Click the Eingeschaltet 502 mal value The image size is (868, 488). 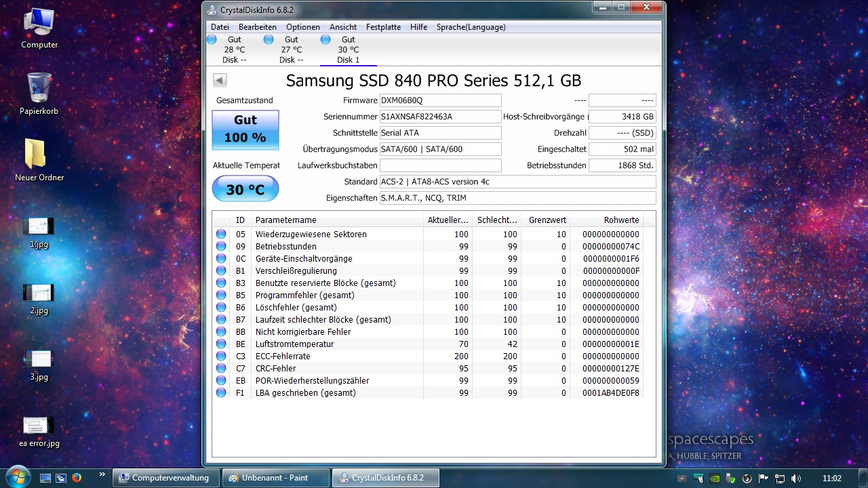tap(622, 149)
